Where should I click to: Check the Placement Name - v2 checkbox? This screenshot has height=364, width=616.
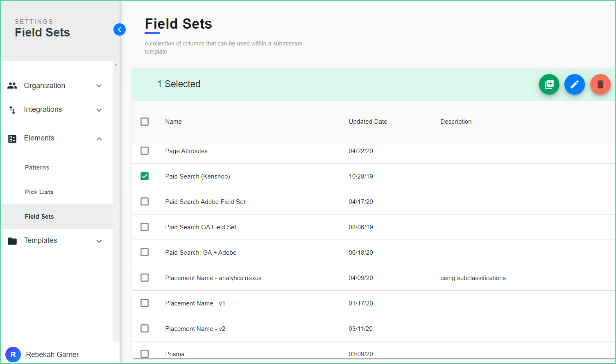[x=145, y=328]
